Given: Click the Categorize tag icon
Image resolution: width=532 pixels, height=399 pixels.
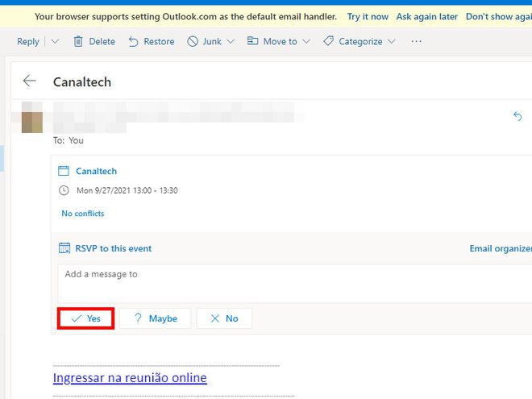Looking at the screenshot, I should coord(328,41).
